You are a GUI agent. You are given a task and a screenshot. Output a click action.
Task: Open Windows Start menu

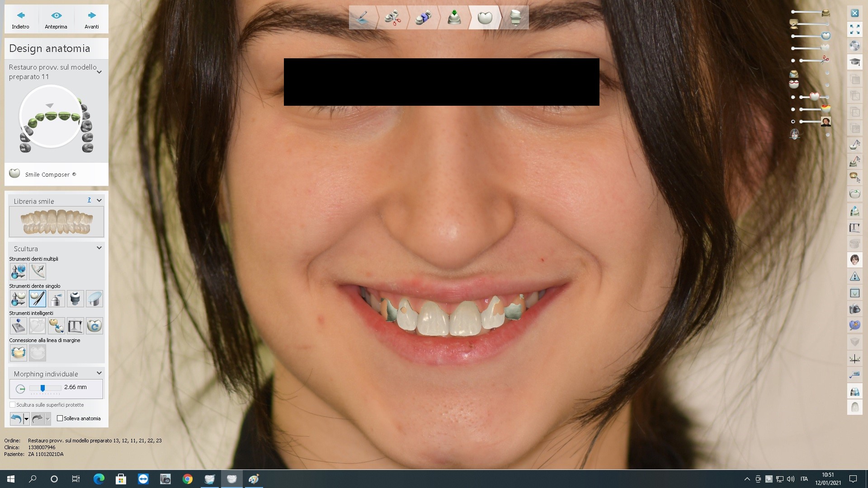11,479
